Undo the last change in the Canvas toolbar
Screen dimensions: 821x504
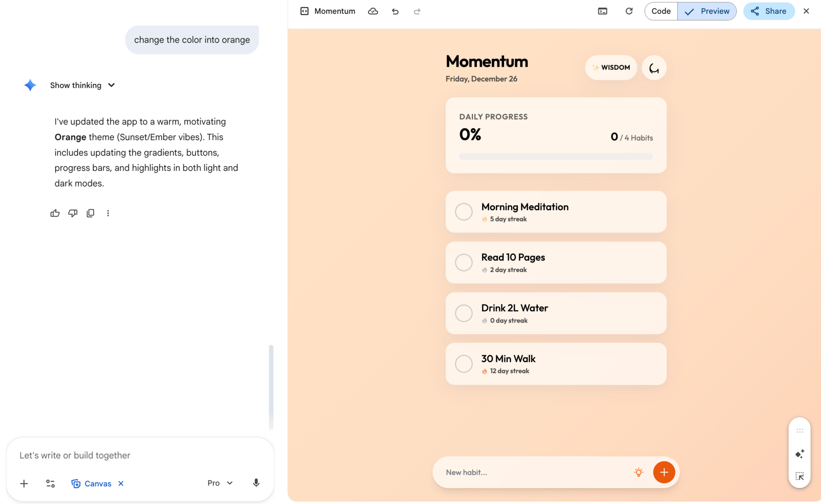click(x=395, y=11)
